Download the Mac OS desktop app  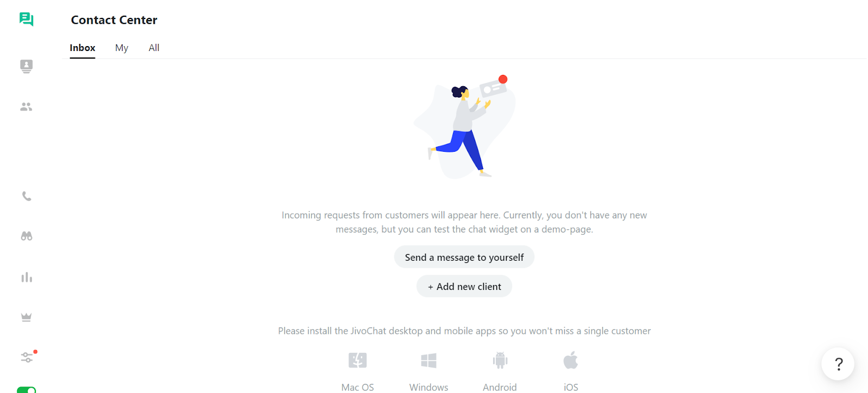click(x=358, y=371)
